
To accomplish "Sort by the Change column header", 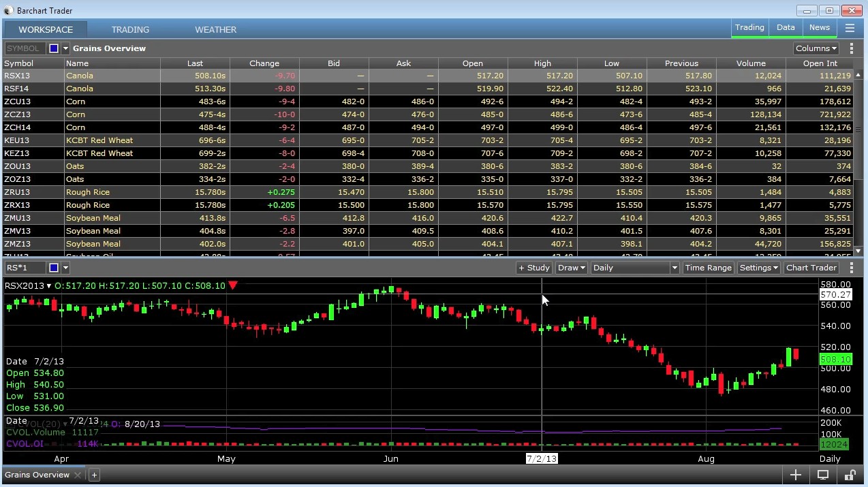I will tap(264, 63).
